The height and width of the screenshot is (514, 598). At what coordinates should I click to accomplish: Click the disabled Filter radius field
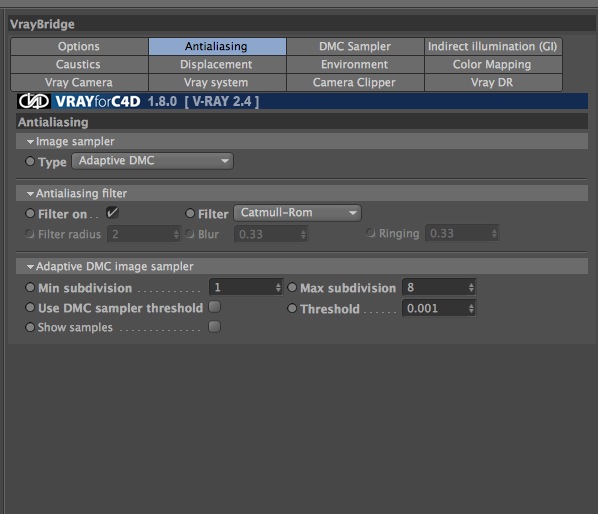tap(143, 234)
